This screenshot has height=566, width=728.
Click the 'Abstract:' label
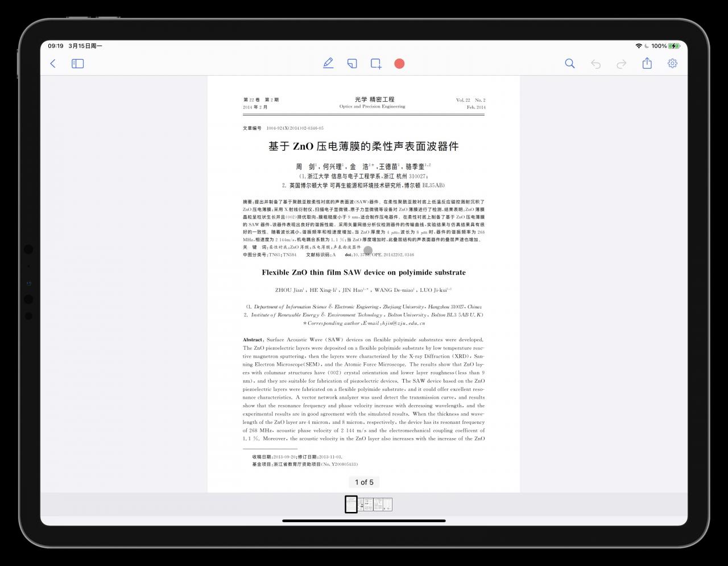253,340
